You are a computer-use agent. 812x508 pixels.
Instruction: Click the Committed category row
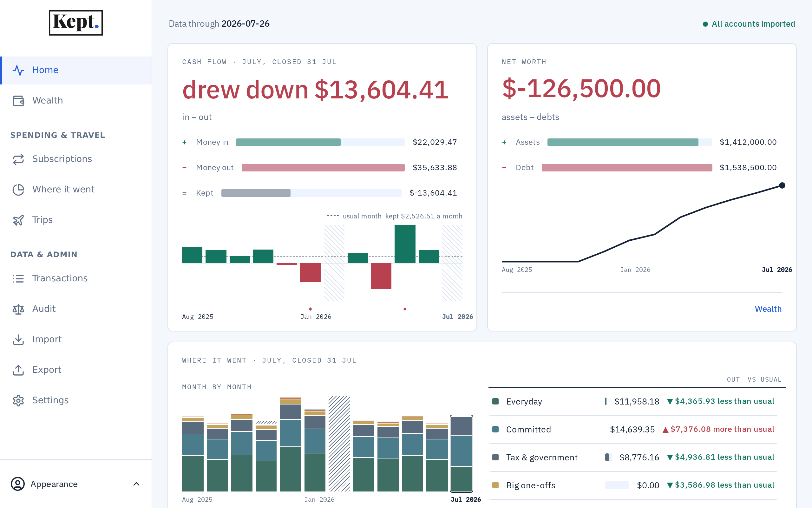click(633, 429)
